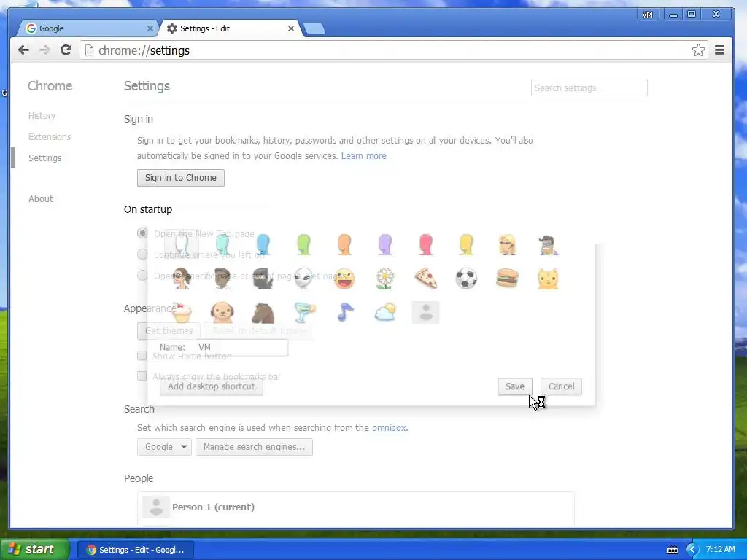Image resolution: width=747 pixels, height=560 pixels.
Task: Choose the daisy flower avatar
Action: [385, 279]
